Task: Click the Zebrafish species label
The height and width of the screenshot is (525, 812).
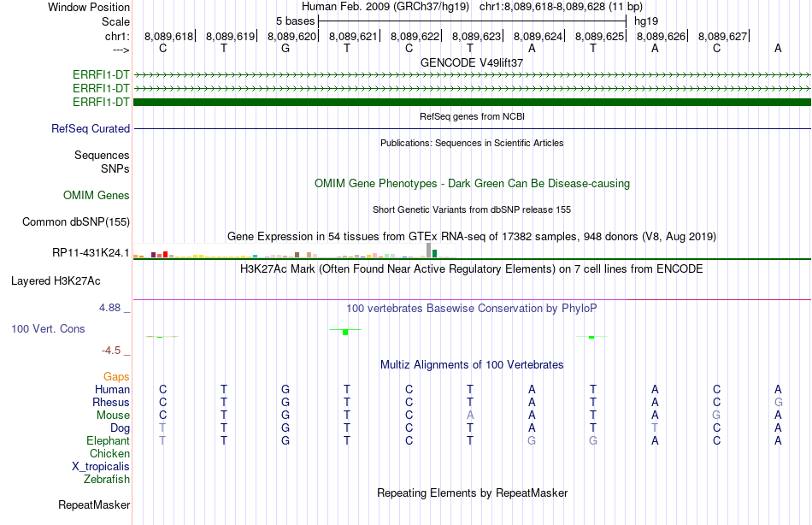Action: [x=107, y=480]
